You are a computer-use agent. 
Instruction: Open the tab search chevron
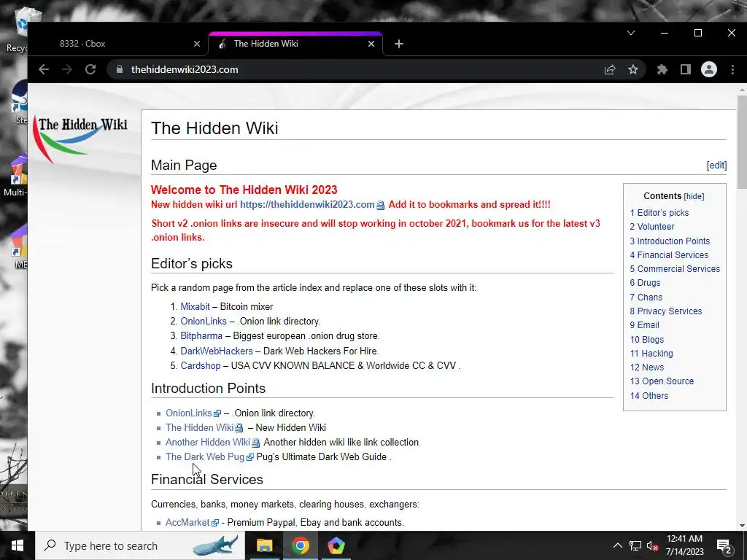631,33
